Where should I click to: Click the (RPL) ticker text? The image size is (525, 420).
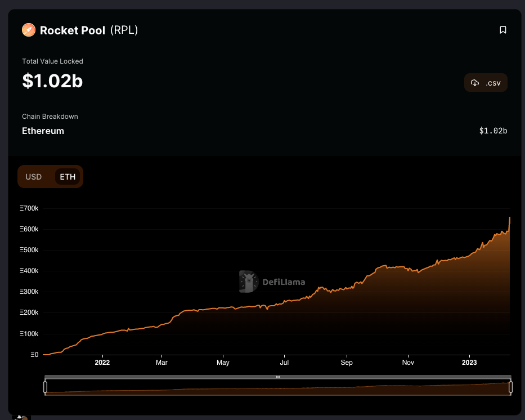pyautogui.click(x=124, y=30)
